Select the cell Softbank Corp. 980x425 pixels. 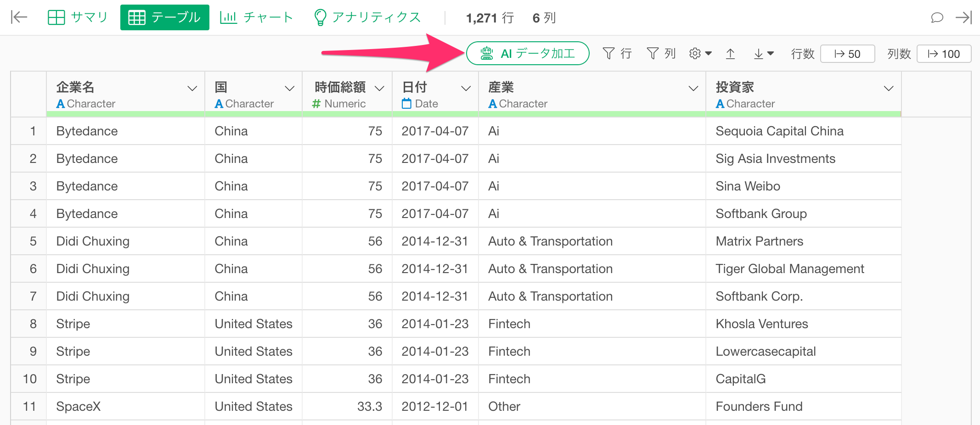tap(804, 296)
